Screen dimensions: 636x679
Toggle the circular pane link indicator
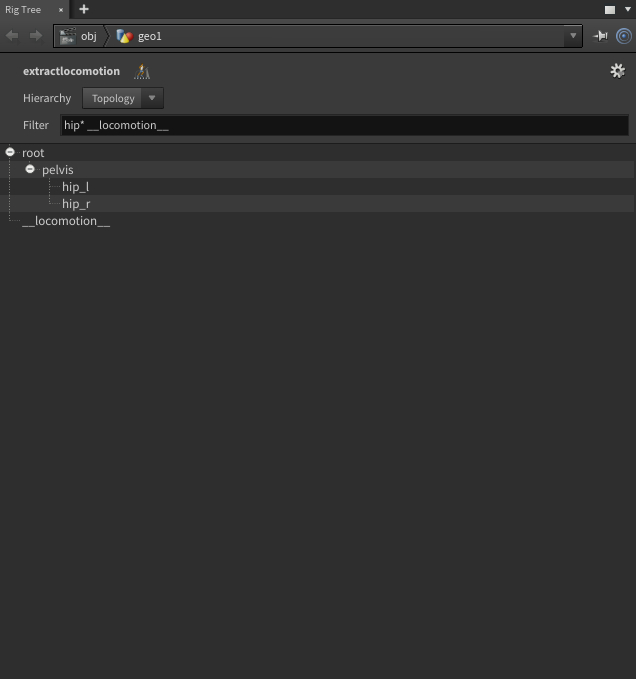(x=624, y=36)
